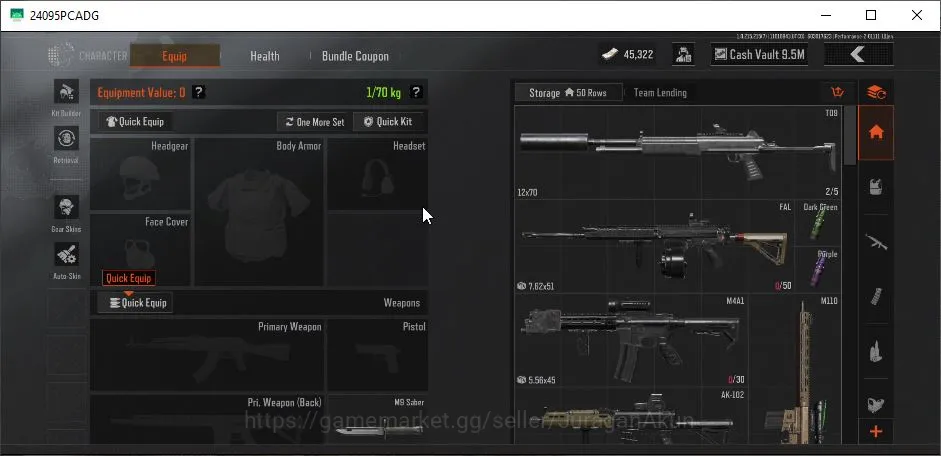The image size is (941, 456).
Task: Open the Gear Skins icon
Action: point(66,207)
